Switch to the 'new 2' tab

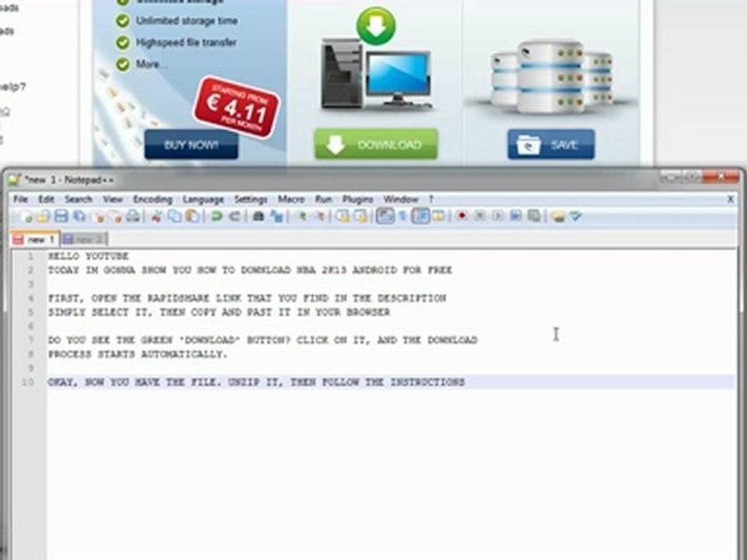click(84, 239)
